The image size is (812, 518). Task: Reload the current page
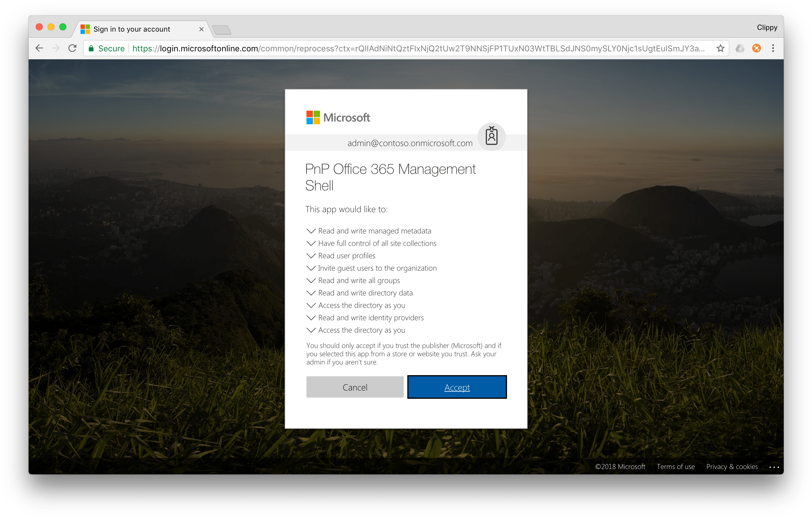(73, 48)
